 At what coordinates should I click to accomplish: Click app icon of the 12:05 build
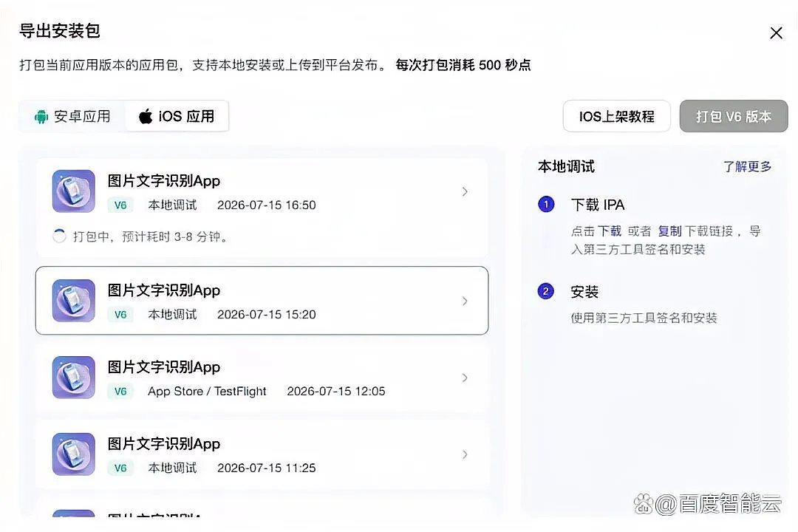pos(74,378)
